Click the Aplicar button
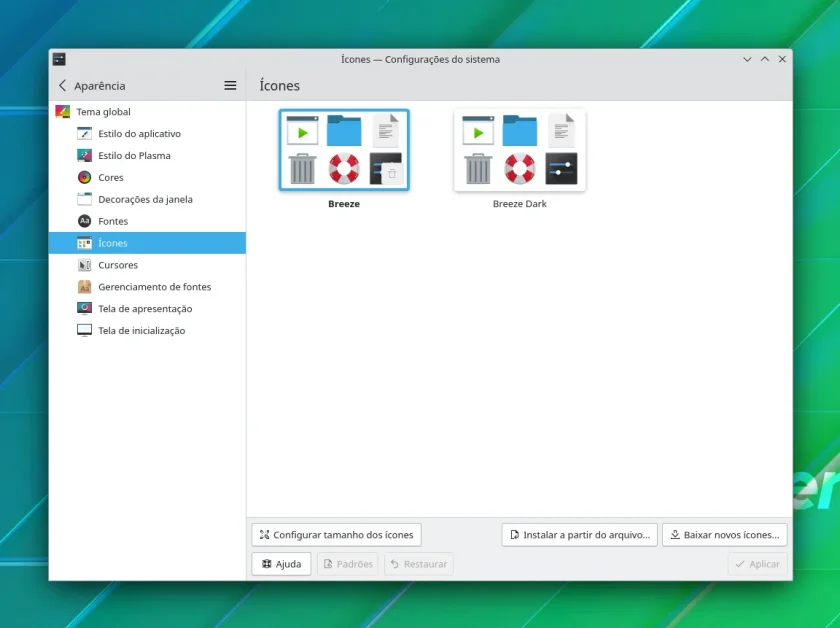The image size is (840, 628). click(x=758, y=564)
